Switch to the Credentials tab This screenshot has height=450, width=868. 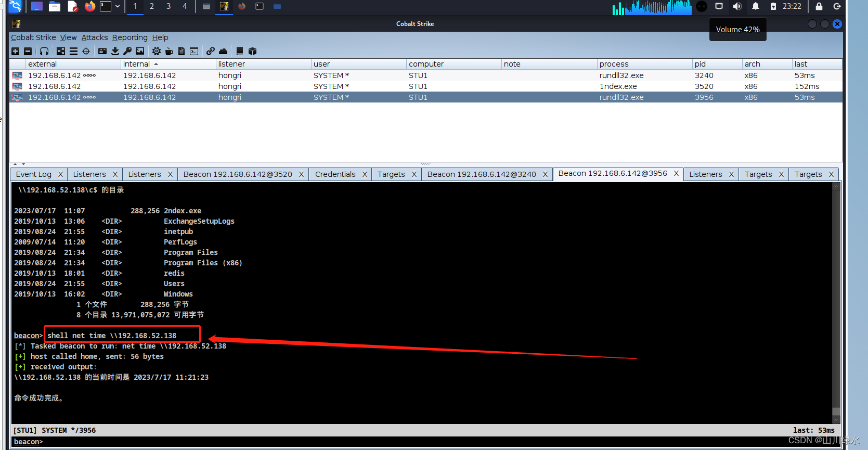[335, 174]
